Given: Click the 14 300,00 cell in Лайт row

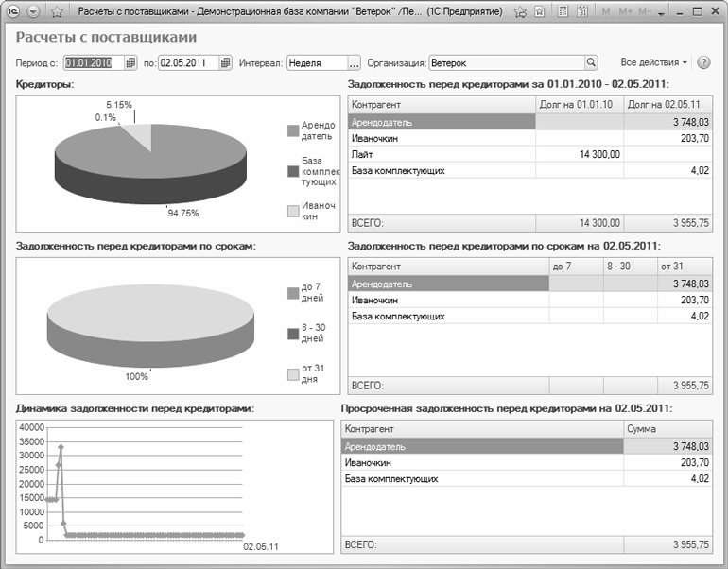Looking at the screenshot, I should 580,155.
